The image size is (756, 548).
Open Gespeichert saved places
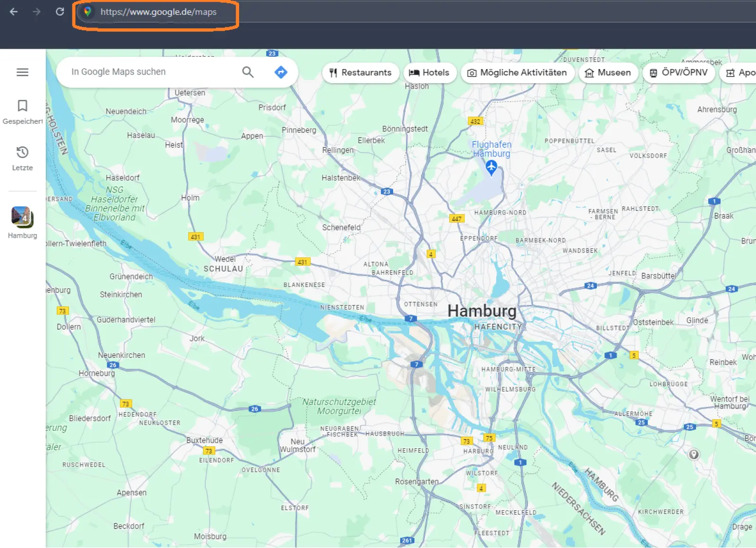pyautogui.click(x=22, y=112)
